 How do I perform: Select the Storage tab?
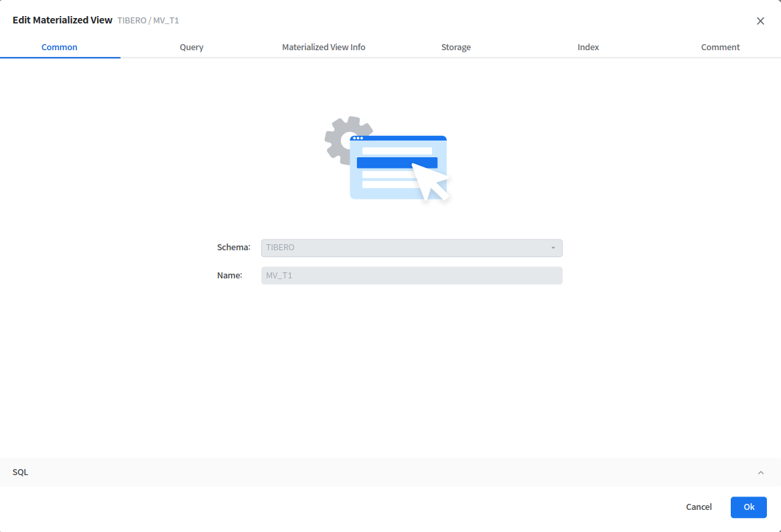click(455, 48)
